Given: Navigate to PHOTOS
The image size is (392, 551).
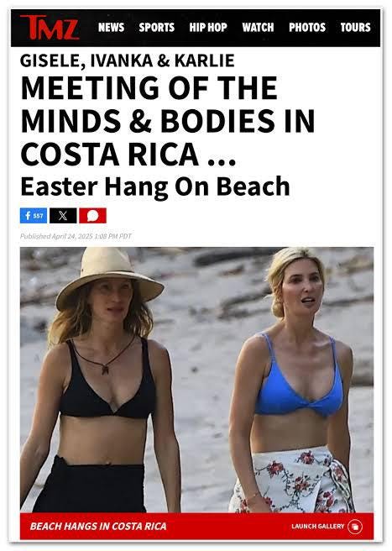Looking at the screenshot, I should pos(307,27).
